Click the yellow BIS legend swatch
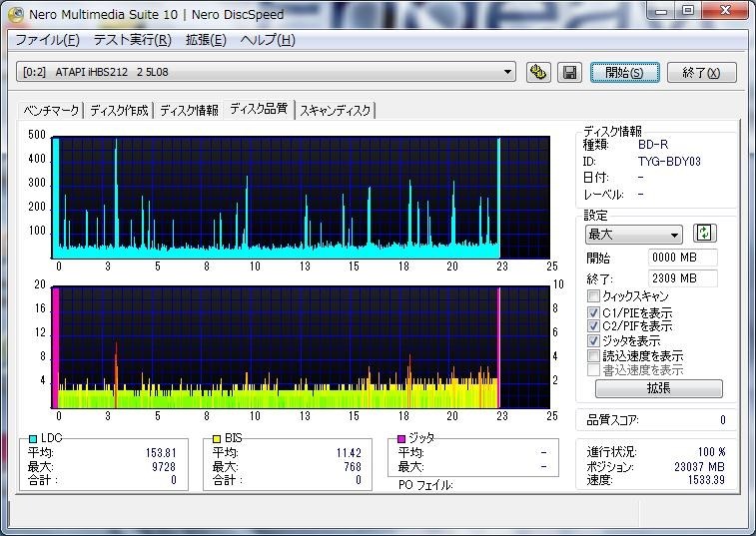Image resolution: width=756 pixels, height=536 pixels. click(x=217, y=438)
